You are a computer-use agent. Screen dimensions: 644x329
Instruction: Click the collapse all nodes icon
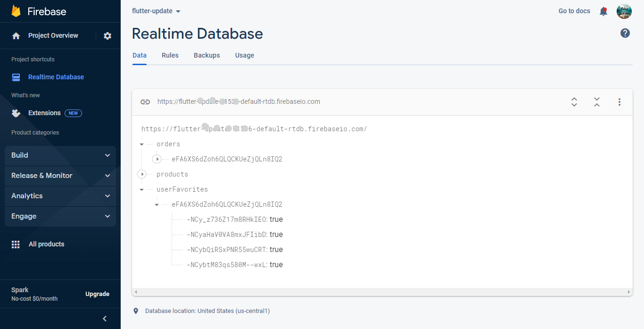point(597,102)
